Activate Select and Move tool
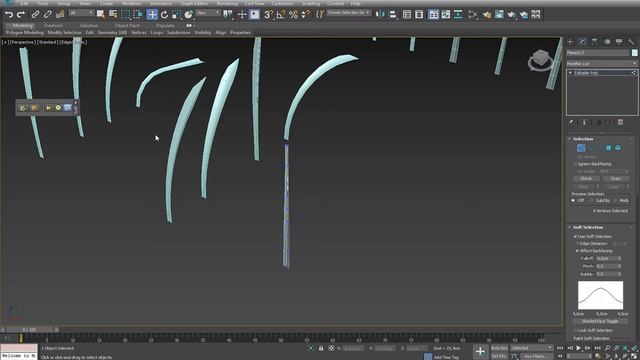 tap(152, 15)
